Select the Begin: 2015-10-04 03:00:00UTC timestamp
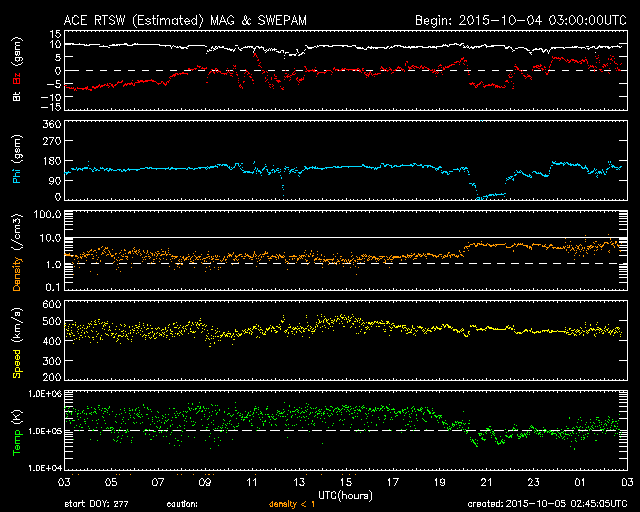 pyautogui.click(x=520, y=20)
